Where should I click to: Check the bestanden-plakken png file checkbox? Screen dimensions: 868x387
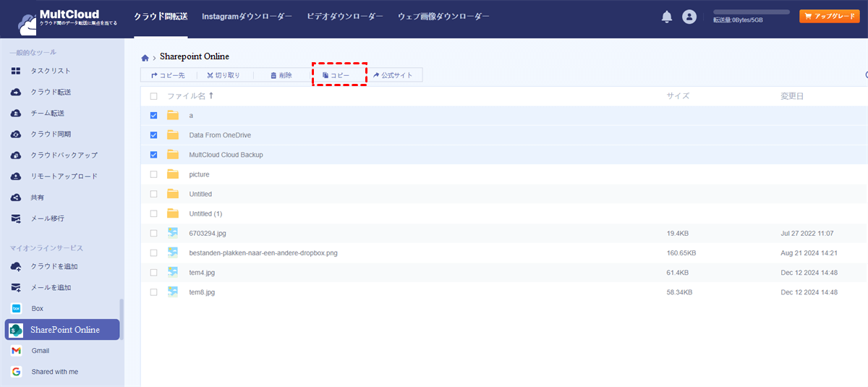[153, 252]
